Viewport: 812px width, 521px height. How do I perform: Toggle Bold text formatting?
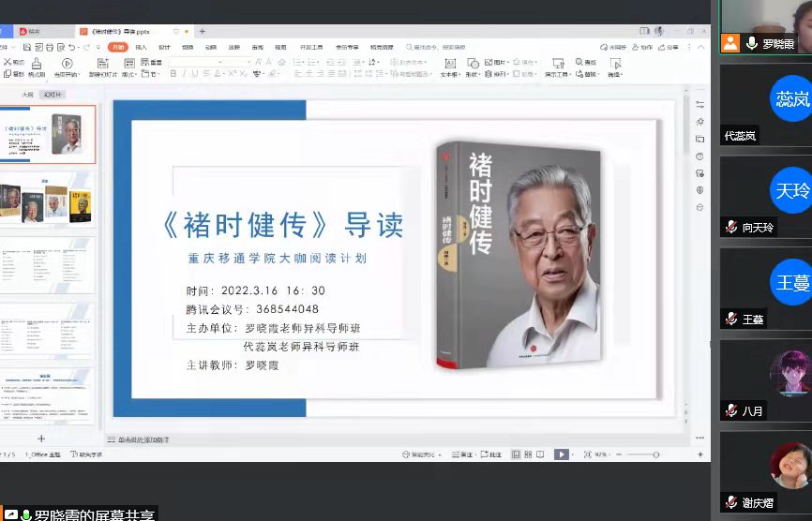173,74
